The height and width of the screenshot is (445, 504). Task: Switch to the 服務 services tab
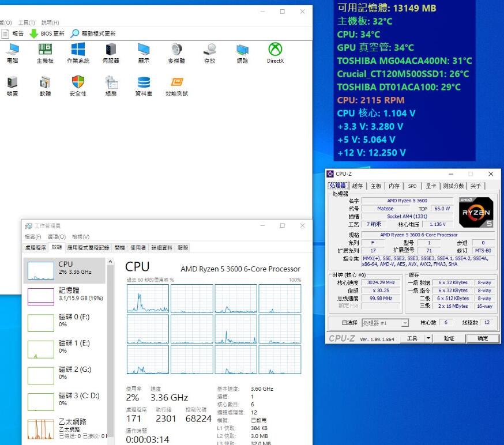tap(183, 248)
